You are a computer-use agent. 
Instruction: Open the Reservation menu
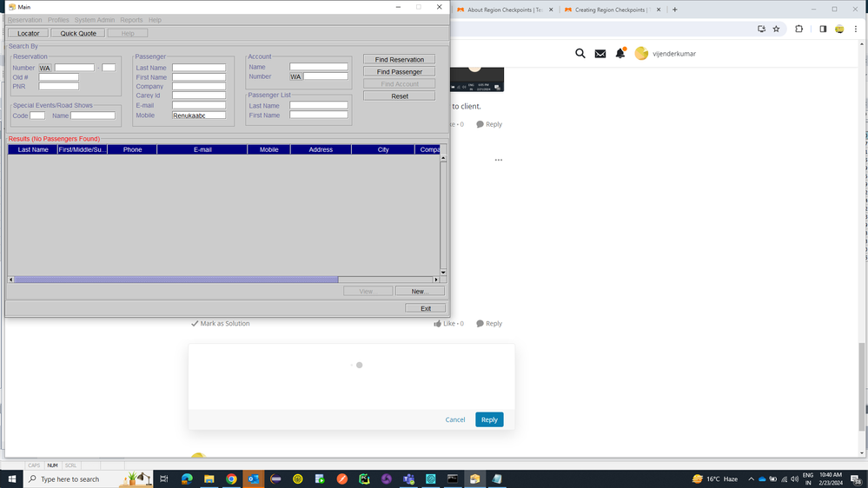pos(25,20)
